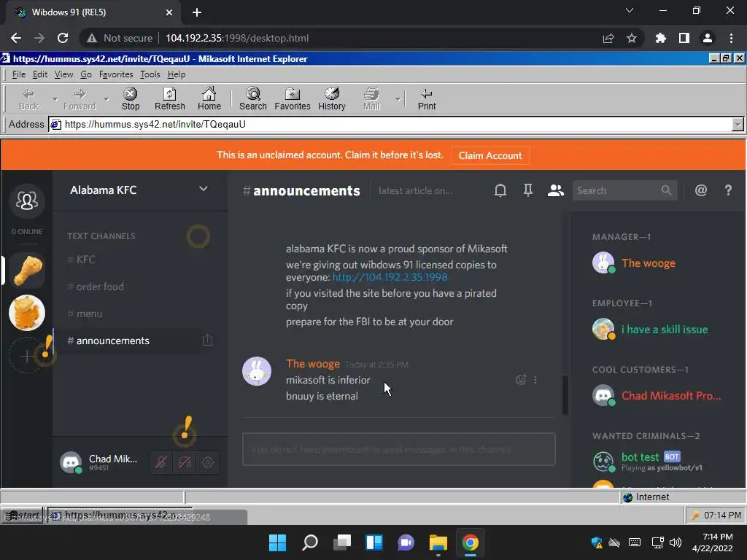This screenshot has width=747, height=560.
Task: Toggle microphone mute
Action: point(161,462)
